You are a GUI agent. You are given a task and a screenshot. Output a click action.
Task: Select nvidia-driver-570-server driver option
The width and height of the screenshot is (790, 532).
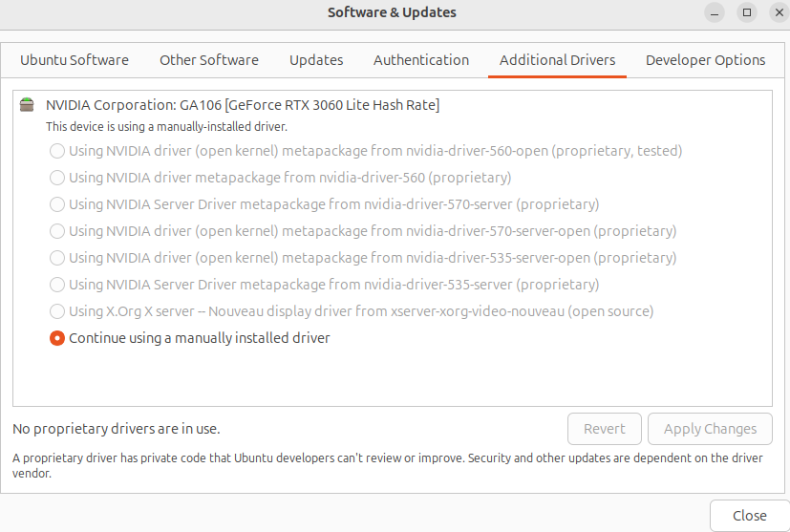[57, 204]
